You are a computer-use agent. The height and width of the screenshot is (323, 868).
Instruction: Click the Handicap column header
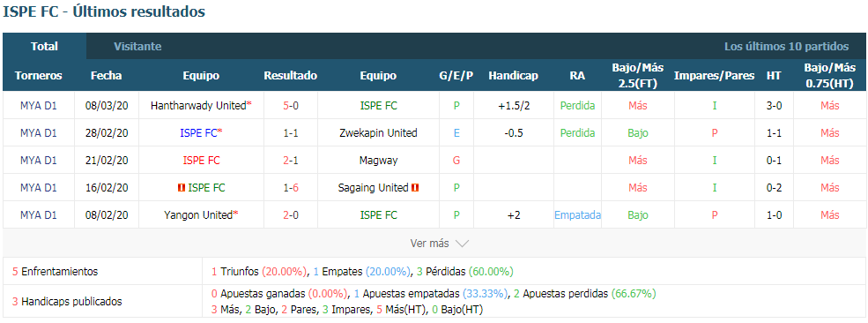(513, 76)
